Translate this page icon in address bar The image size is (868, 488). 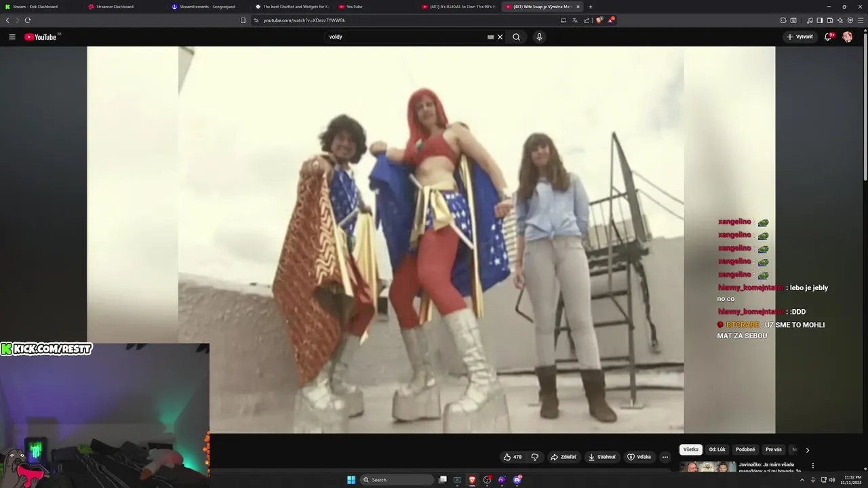(575, 20)
